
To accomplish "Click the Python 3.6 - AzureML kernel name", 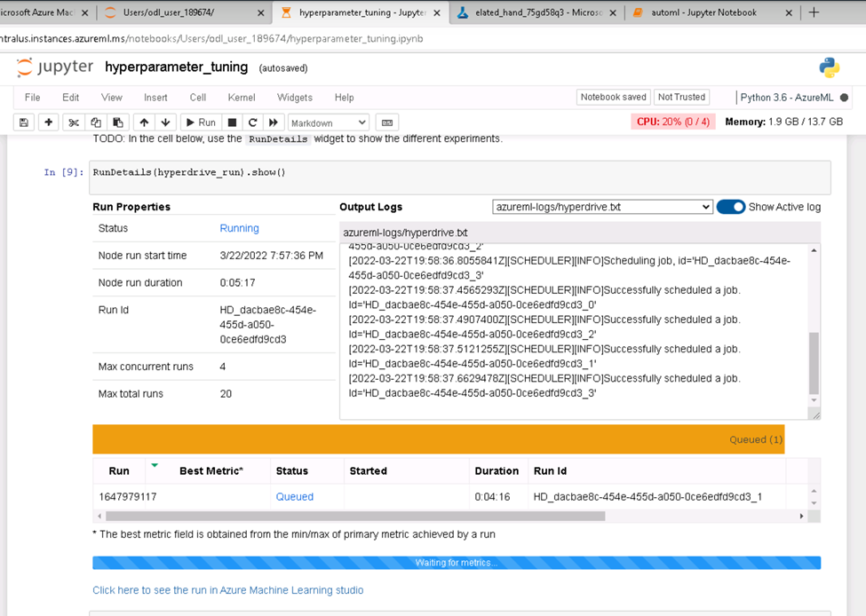I will [786, 98].
